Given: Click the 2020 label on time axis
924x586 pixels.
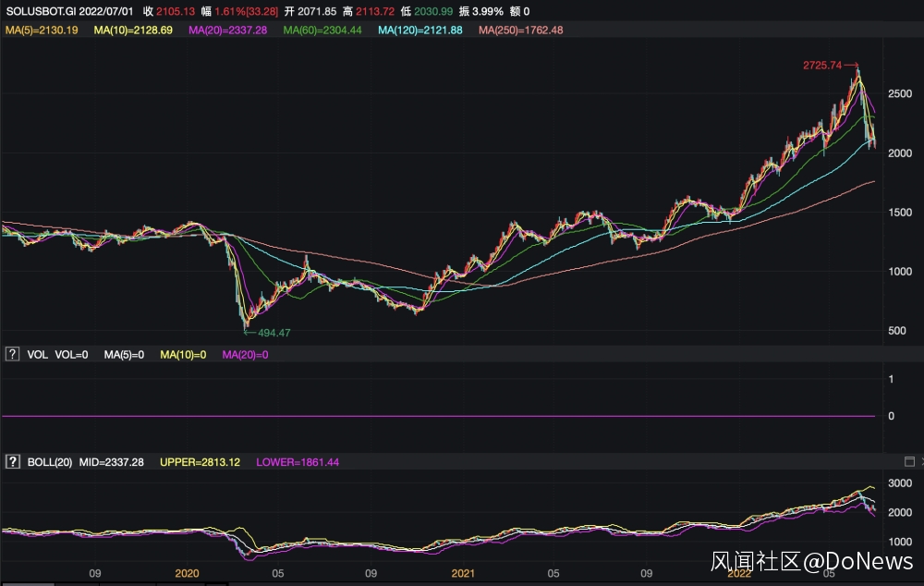Looking at the screenshot, I should tap(188, 573).
